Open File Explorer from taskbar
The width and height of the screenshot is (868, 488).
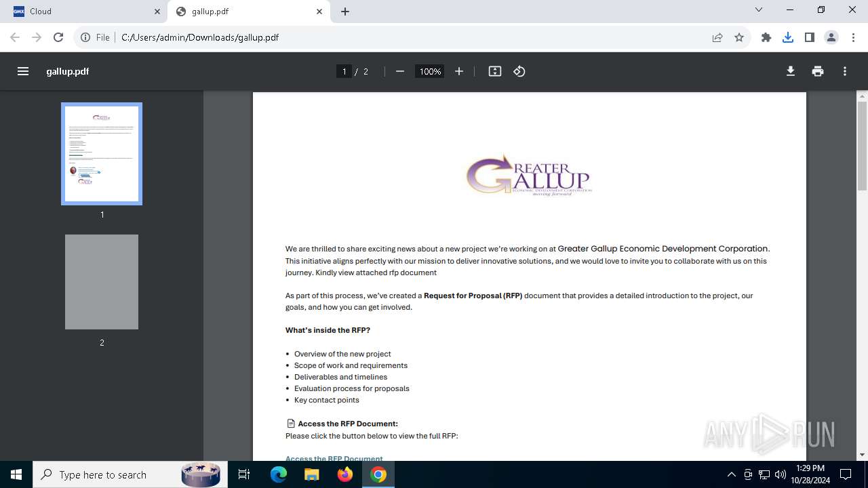click(312, 474)
